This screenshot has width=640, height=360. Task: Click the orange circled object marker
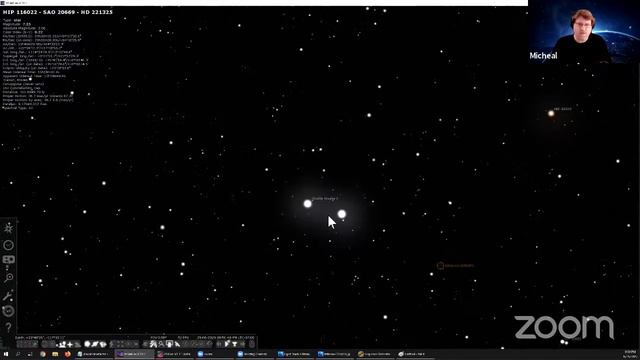[440, 266]
